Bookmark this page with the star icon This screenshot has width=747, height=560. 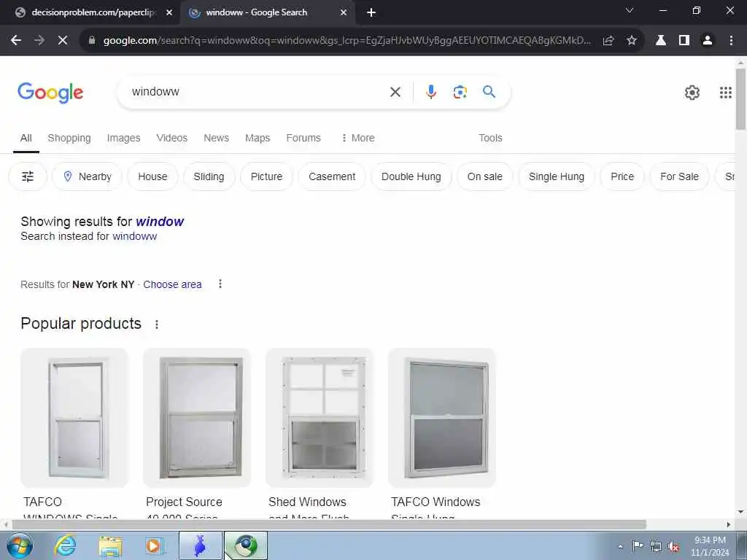tap(632, 41)
